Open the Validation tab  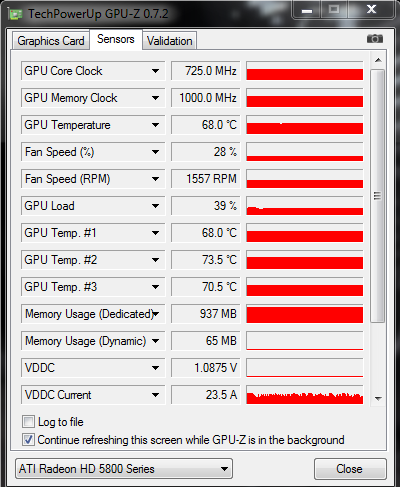[170, 41]
